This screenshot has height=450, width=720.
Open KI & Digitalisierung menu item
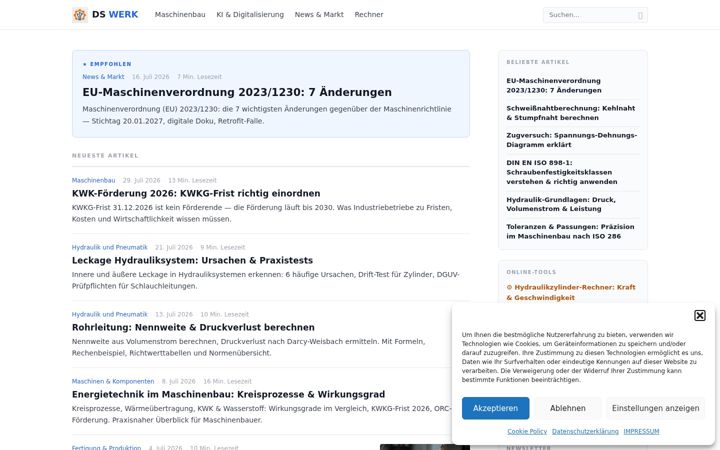250,15
